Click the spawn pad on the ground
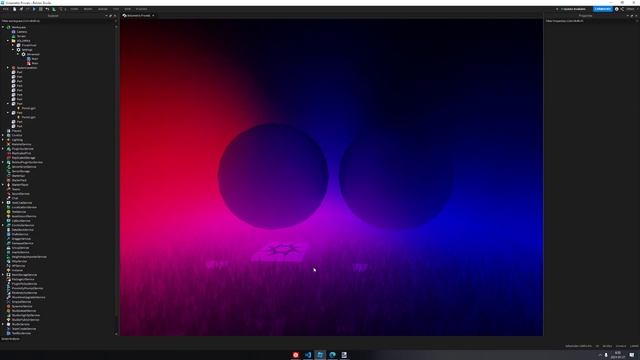640x360 pixels. click(280, 251)
